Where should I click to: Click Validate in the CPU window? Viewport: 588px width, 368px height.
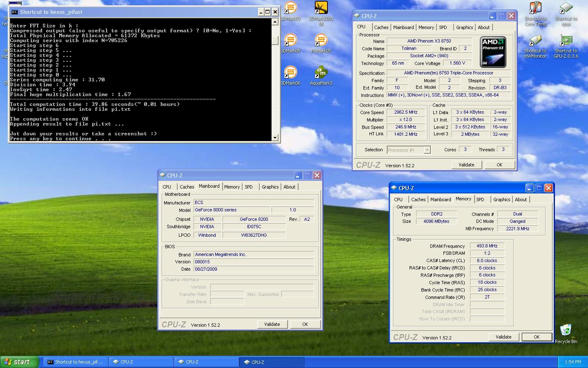tap(466, 165)
